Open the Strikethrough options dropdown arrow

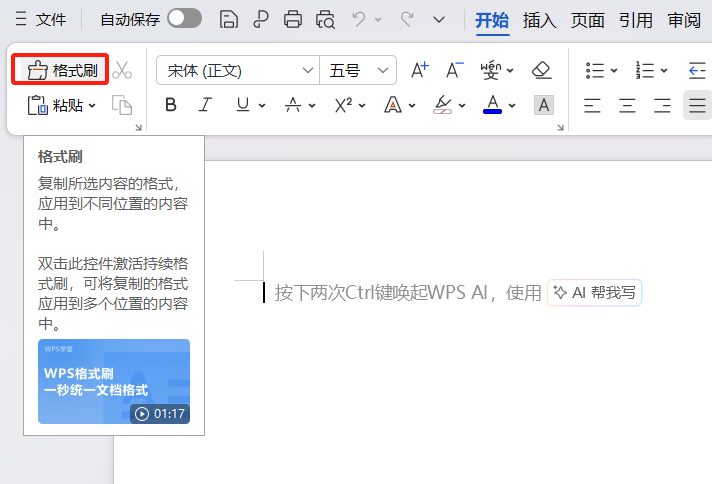point(312,106)
